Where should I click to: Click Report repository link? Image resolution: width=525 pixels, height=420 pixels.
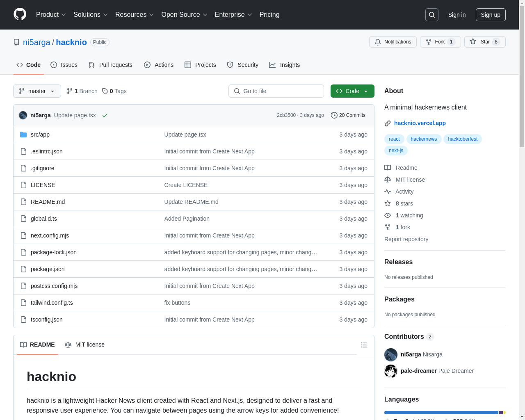[x=406, y=239]
